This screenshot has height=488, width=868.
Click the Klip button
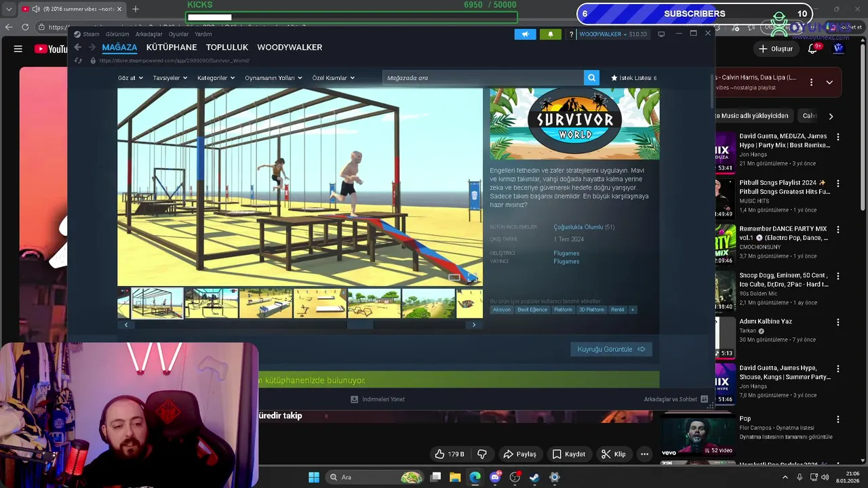[x=613, y=454]
